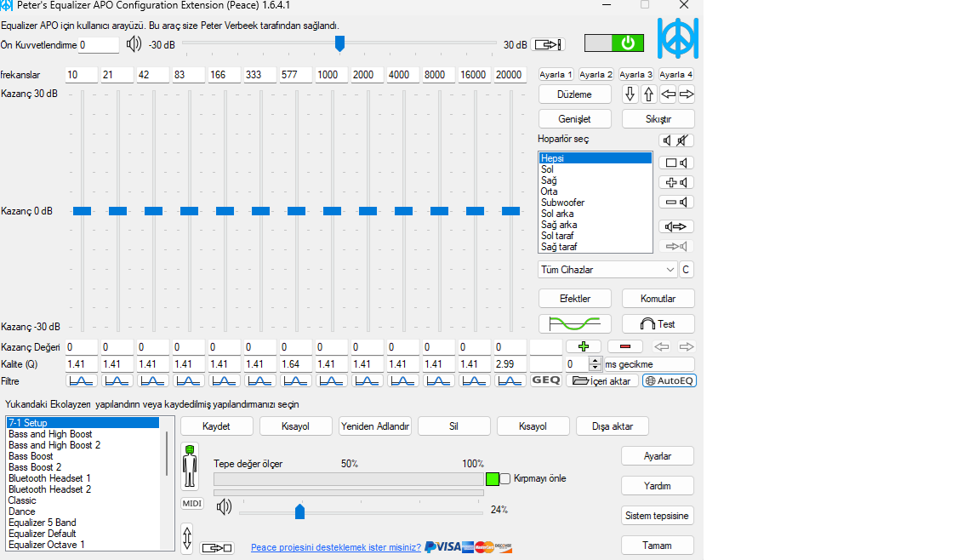Viewport: 980px width, 560px height.
Task: Click the 577 frequency input field
Action: click(296, 75)
